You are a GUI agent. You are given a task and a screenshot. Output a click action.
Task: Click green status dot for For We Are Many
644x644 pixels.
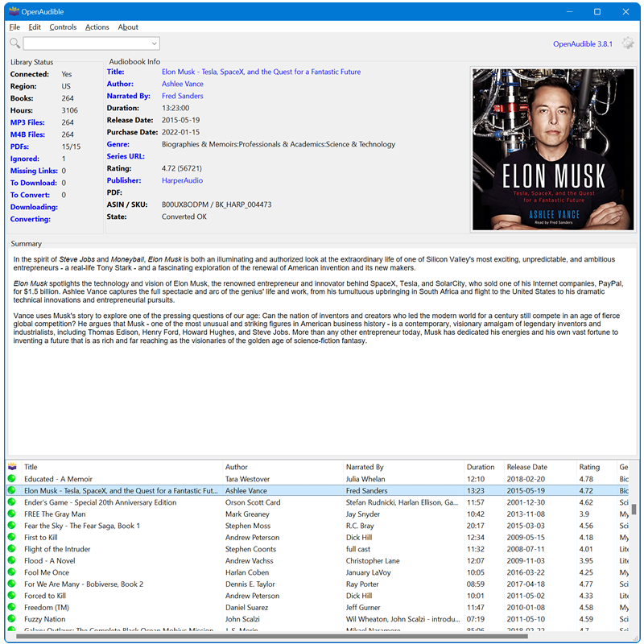coord(11,584)
